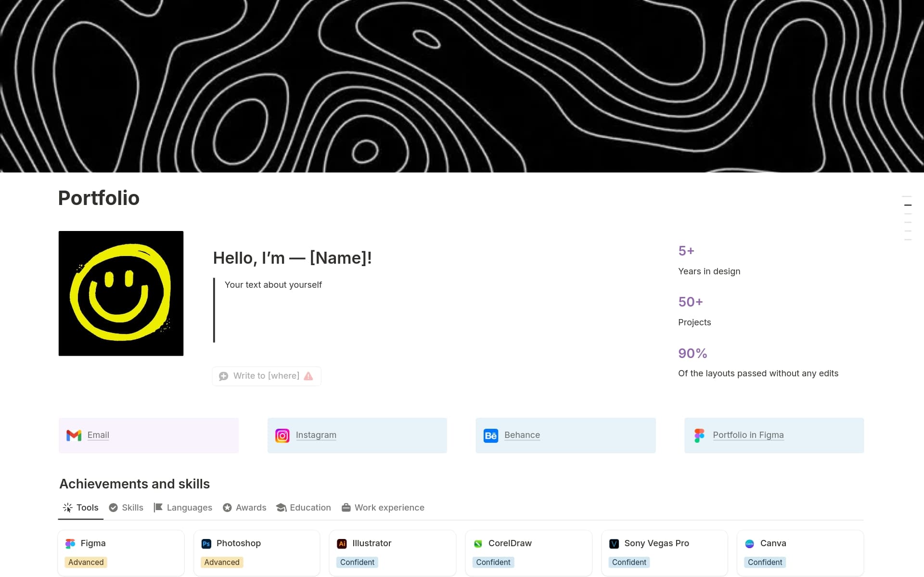
Task: Click the Sony Vegas Pro icon
Action: point(614,543)
